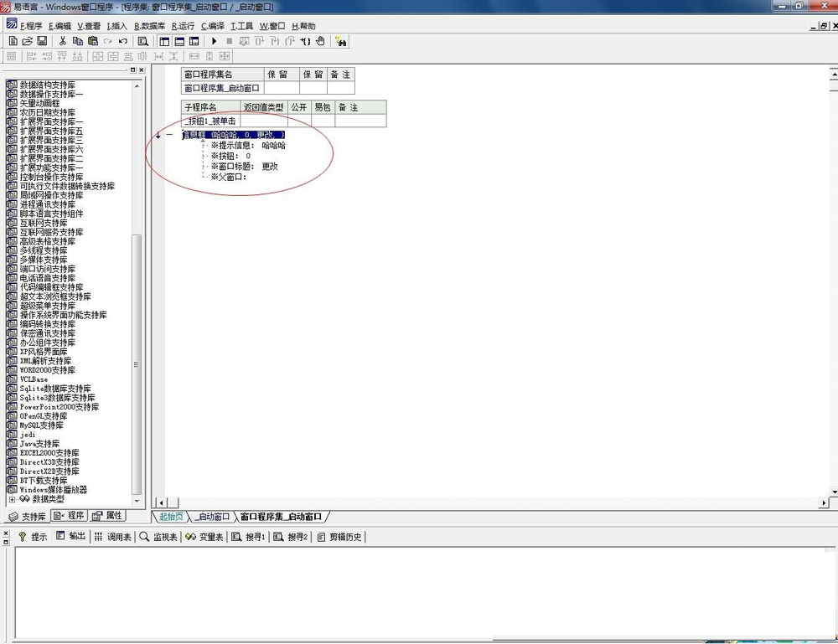The width and height of the screenshot is (838, 644).
Task: Click the _按钮1_被单击 subroutine name cell
Action: (x=210, y=121)
